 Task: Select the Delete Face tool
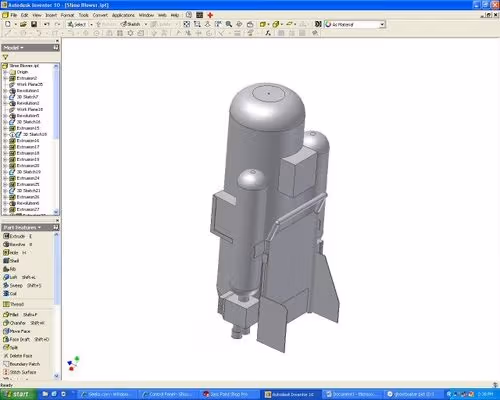tap(18, 356)
